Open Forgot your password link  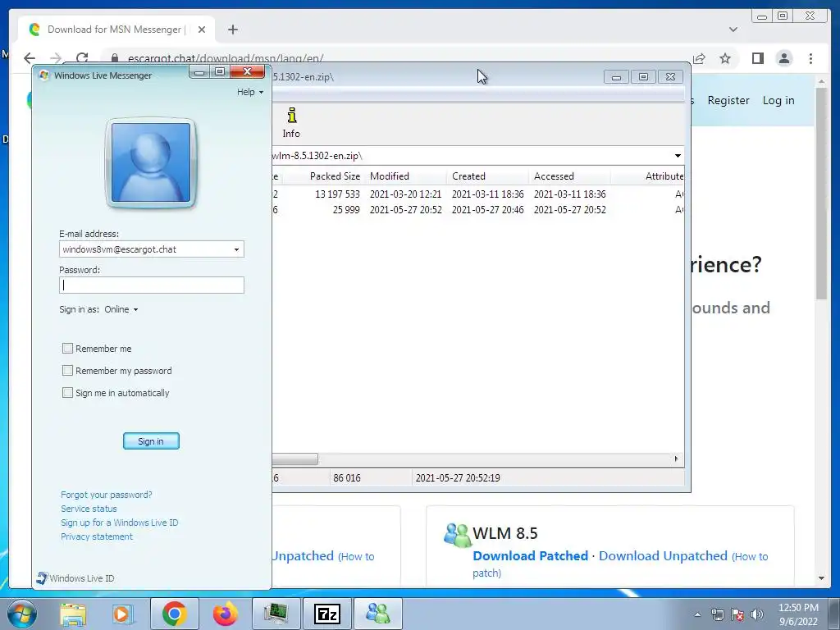point(106,495)
